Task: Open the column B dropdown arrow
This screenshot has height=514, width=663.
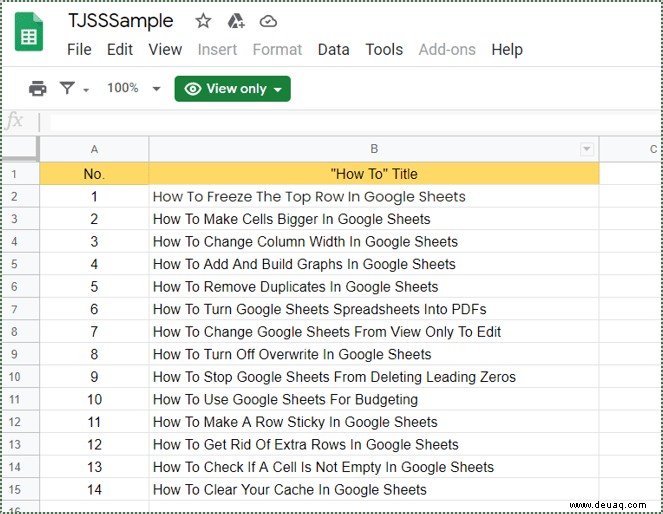Action: 586,149
